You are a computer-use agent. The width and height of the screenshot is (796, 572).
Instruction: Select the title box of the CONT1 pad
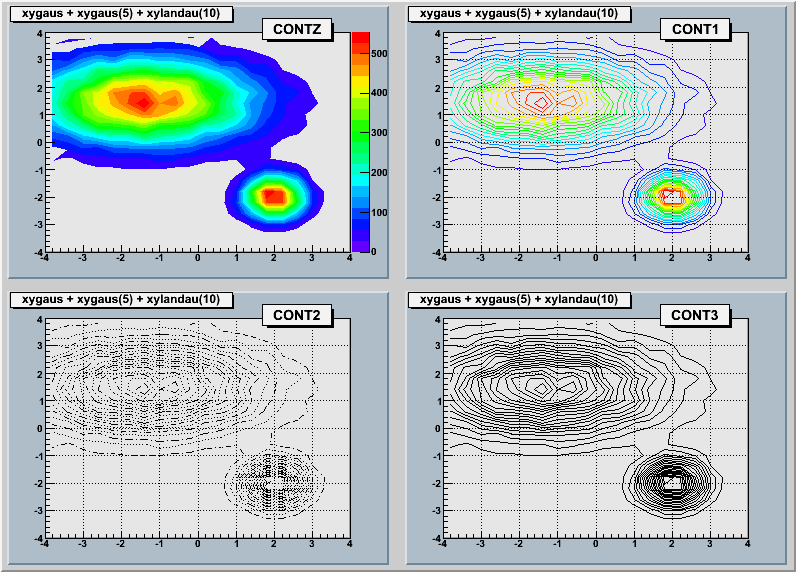pos(520,13)
